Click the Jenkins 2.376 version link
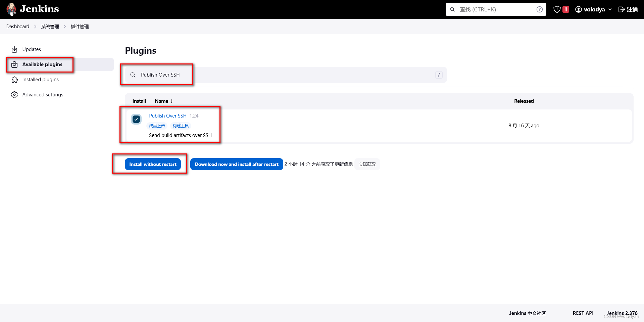The height and width of the screenshot is (322, 644). coord(622,313)
